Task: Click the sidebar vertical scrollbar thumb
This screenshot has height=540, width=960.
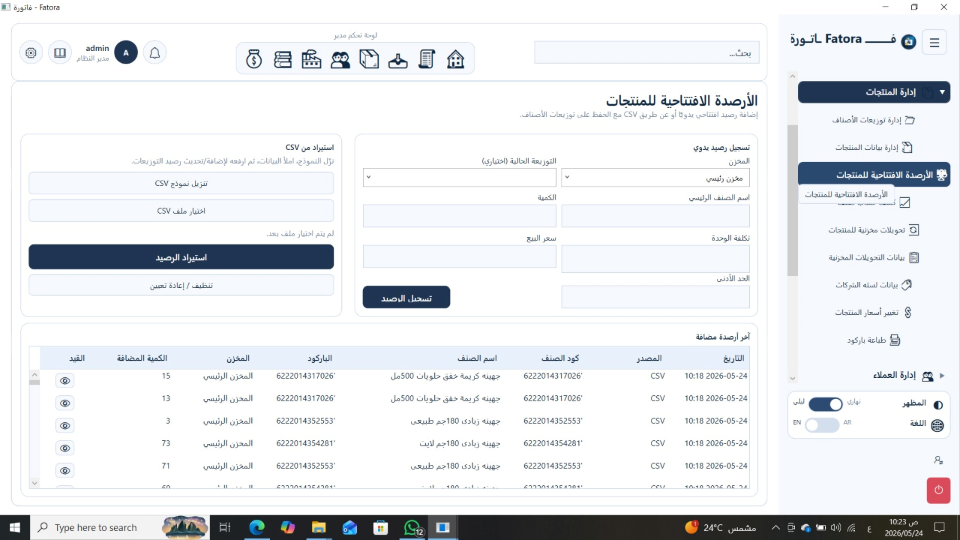Action: click(792, 200)
